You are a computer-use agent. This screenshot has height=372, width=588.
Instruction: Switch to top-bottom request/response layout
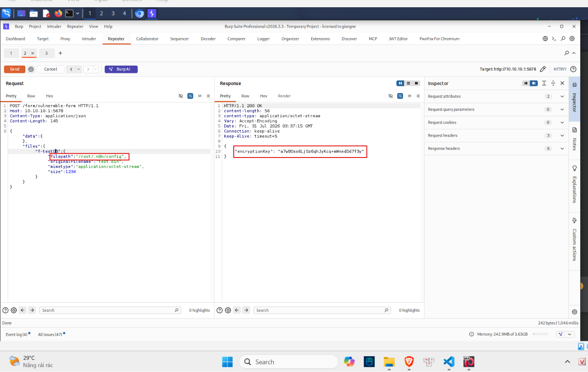tap(409, 83)
